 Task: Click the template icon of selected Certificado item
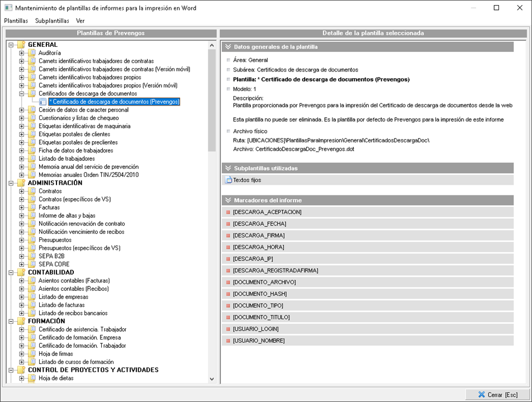click(42, 102)
